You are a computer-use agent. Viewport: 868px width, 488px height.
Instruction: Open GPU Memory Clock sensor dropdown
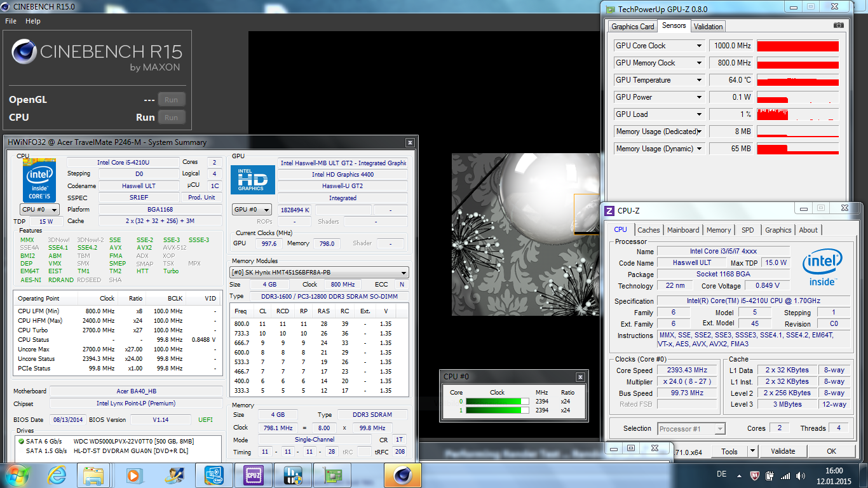(x=700, y=63)
